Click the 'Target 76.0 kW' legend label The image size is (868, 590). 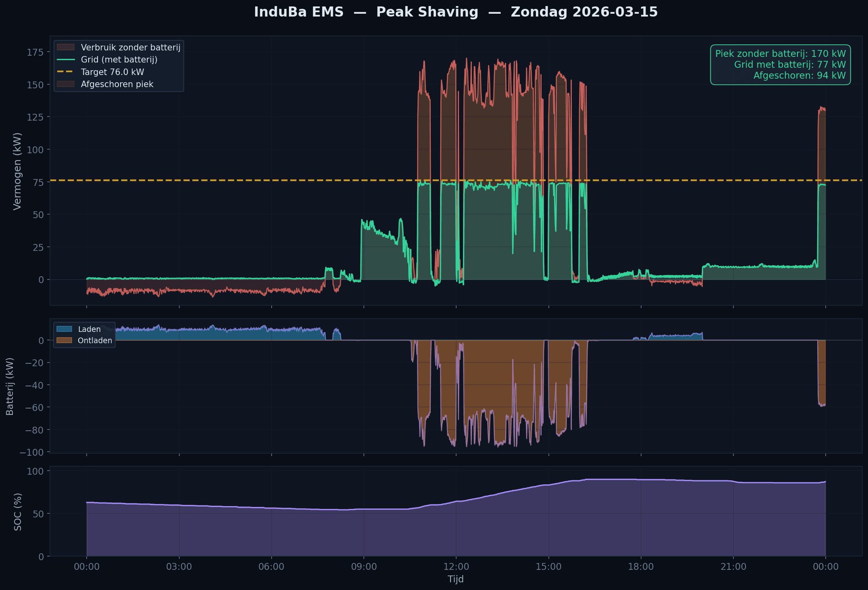point(112,72)
